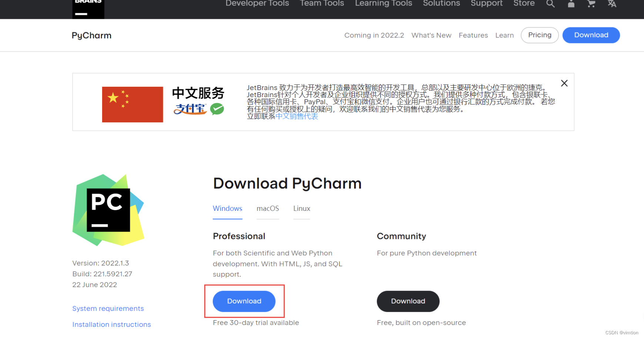The width and height of the screenshot is (644, 338).
Task: Click the Free 30-day trial available text
Action: tap(256, 323)
